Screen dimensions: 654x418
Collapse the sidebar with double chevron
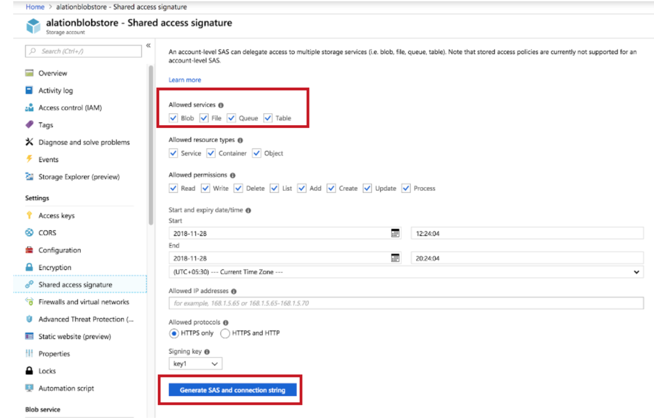pos(148,45)
